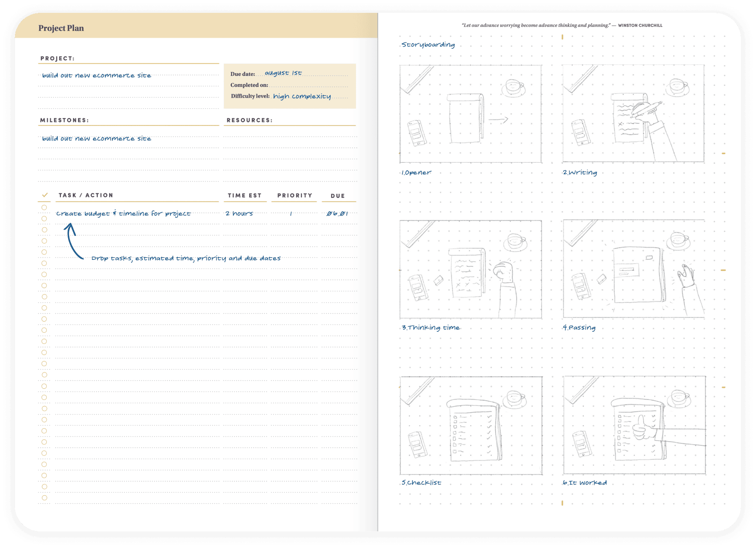Click the coffee cup in the Opener frame
756x548 pixels.
(513, 87)
